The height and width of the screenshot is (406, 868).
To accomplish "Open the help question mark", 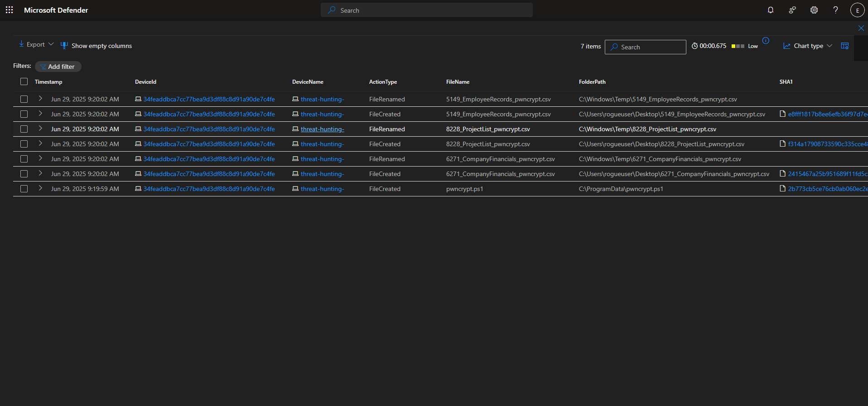I will [836, 10].
